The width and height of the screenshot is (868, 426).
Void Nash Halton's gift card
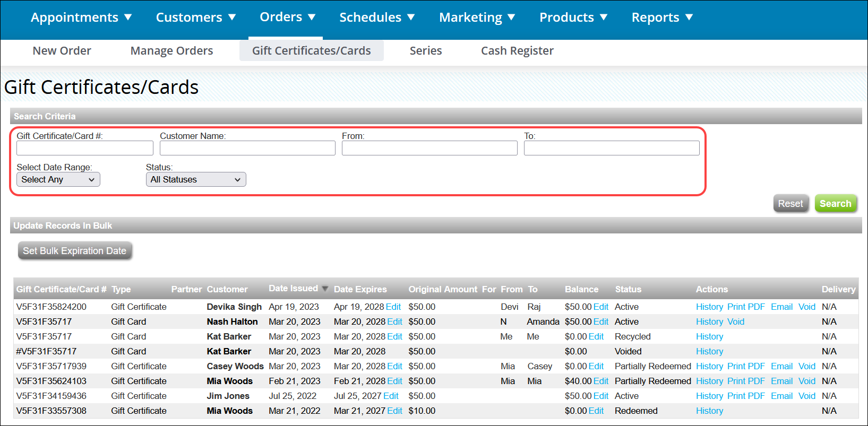(735, 322)
